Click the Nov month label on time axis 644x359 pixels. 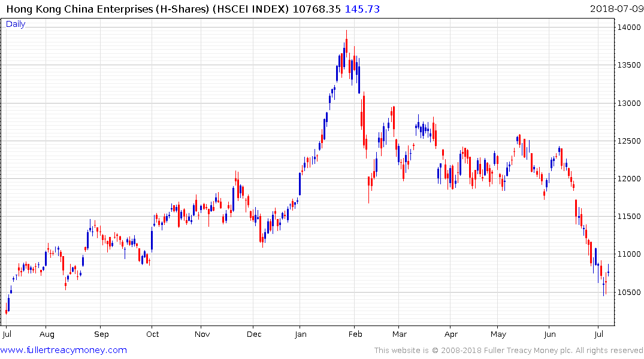(202, 334)
